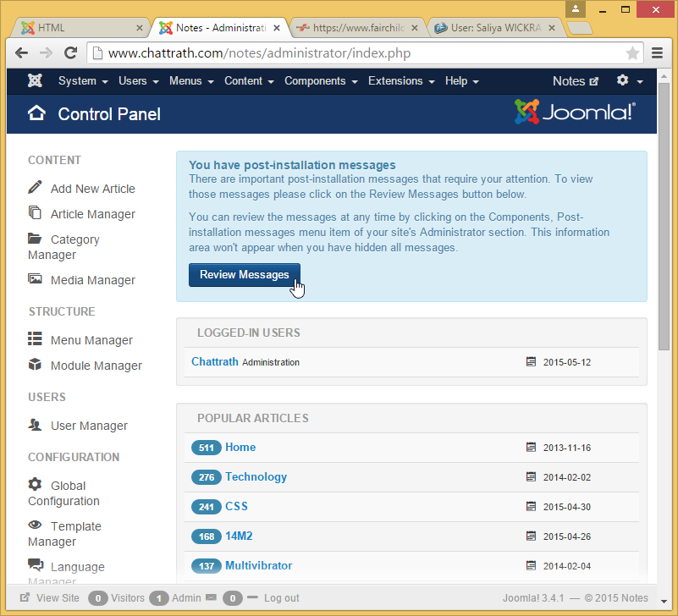This screenshot has width=678, height=616.
Task: Open the Article Manager sidebar link
Action: tap(92, 214)
